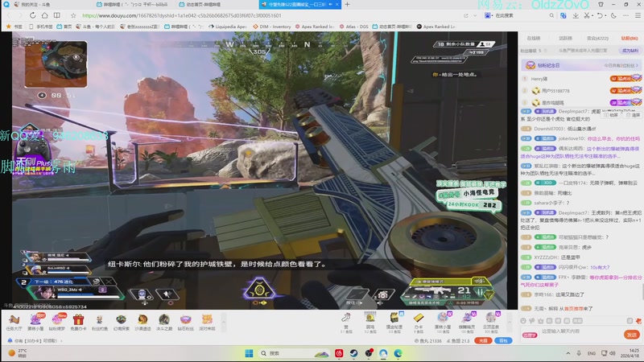Send chat with 发送 button
Viewport: 644px width, 362px height.
pyautogui.click(x=632, y=335)
